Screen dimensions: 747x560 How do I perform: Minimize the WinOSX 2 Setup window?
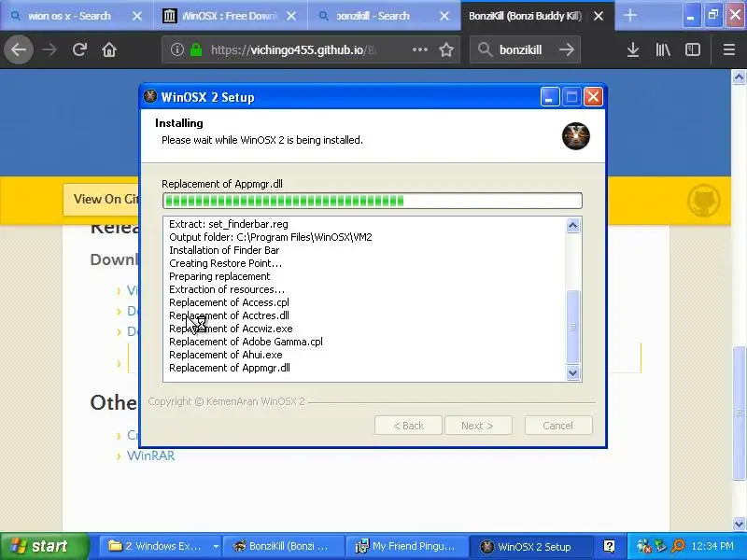tap(550, 97)
